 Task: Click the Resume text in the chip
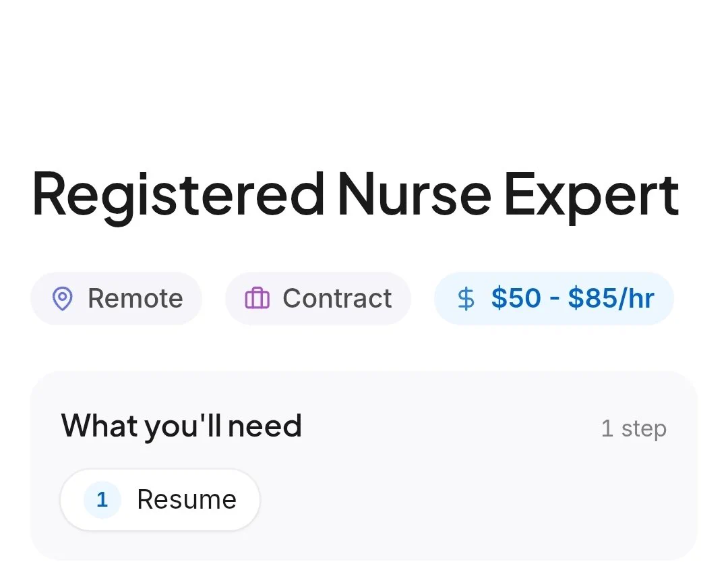tap(187, 500)
